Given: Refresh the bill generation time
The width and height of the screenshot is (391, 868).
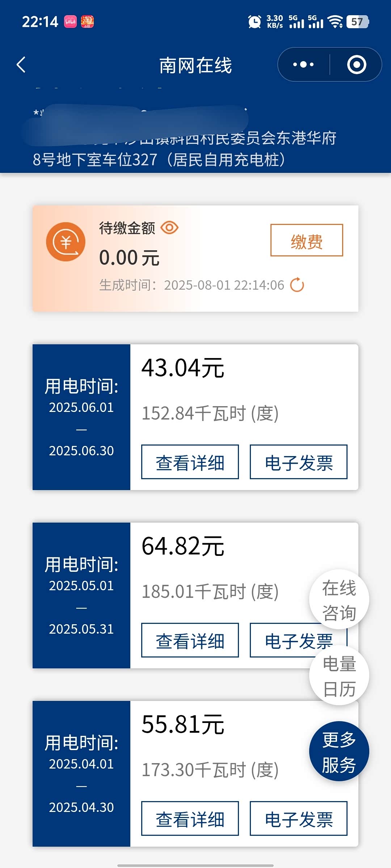Looking at the screenshot, I should pos(297,285).
